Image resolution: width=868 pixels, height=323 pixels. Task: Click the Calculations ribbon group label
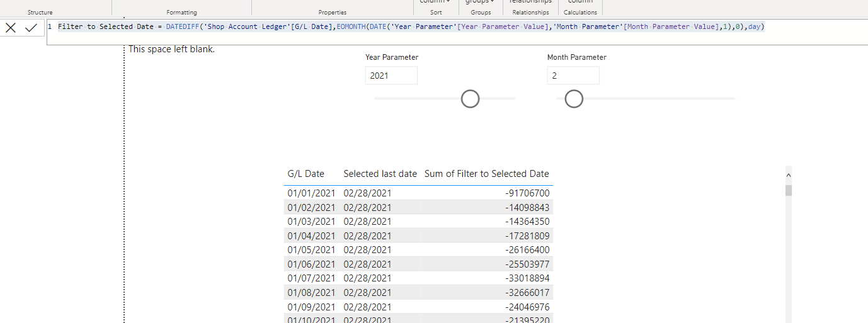point(580,12)
